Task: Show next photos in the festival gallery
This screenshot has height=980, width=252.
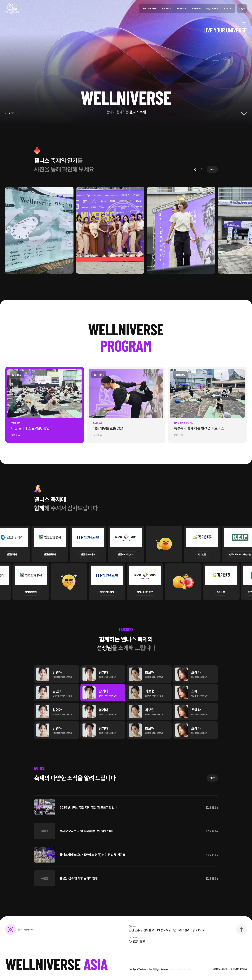Action: click(x=201, y=169)
